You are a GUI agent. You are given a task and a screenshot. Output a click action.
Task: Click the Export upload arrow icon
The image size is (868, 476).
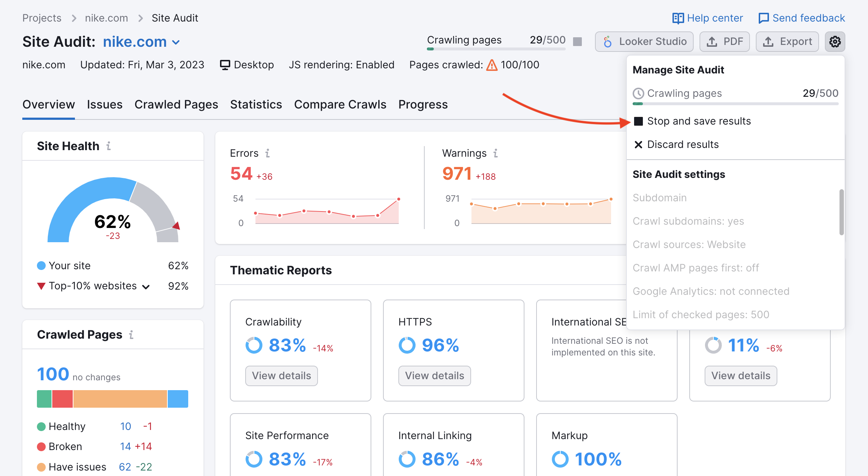[x=768, y=42]
